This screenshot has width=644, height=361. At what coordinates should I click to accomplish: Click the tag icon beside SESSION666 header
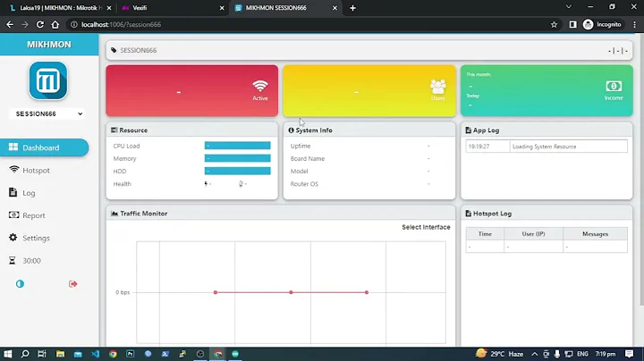pyautogui.click(x=114, y=50)
